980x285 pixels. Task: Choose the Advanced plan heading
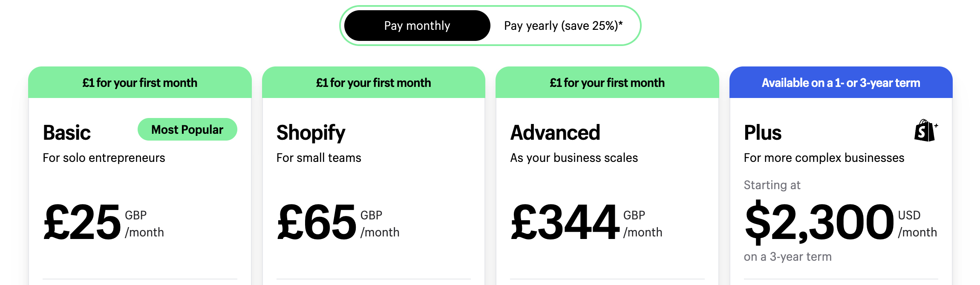[x=555, y=132]
